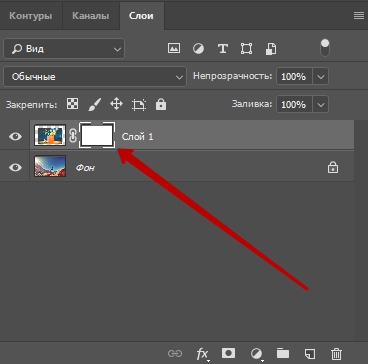Screen dimensions: 368x364
Task: Create new adjustment layer icon
Action: tap(257, 354)
